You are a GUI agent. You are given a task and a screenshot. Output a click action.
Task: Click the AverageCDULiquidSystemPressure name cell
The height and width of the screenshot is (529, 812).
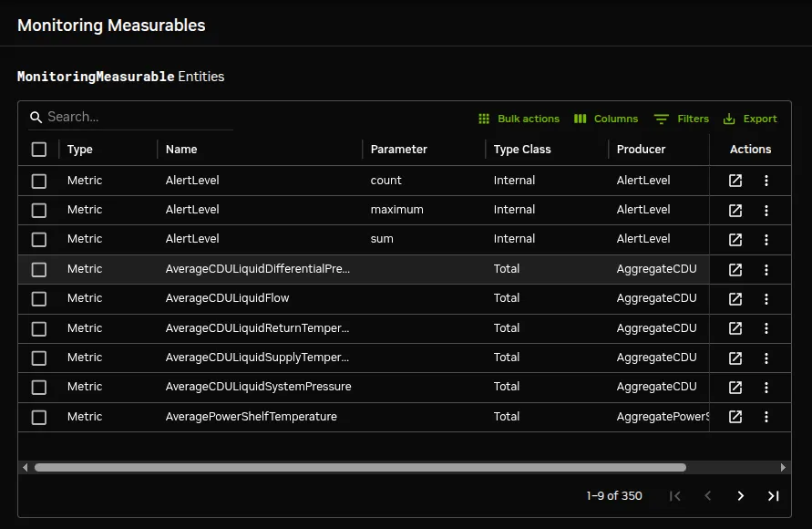coord(259,387)
